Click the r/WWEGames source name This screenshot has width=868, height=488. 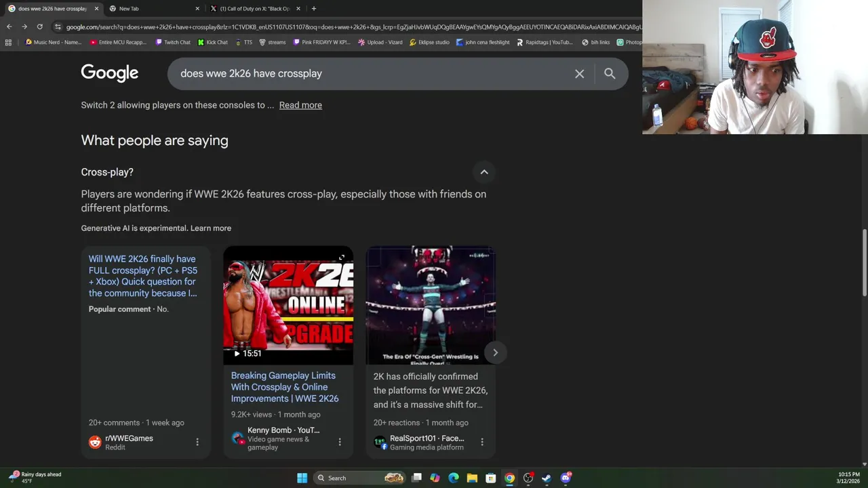(129, 439)
